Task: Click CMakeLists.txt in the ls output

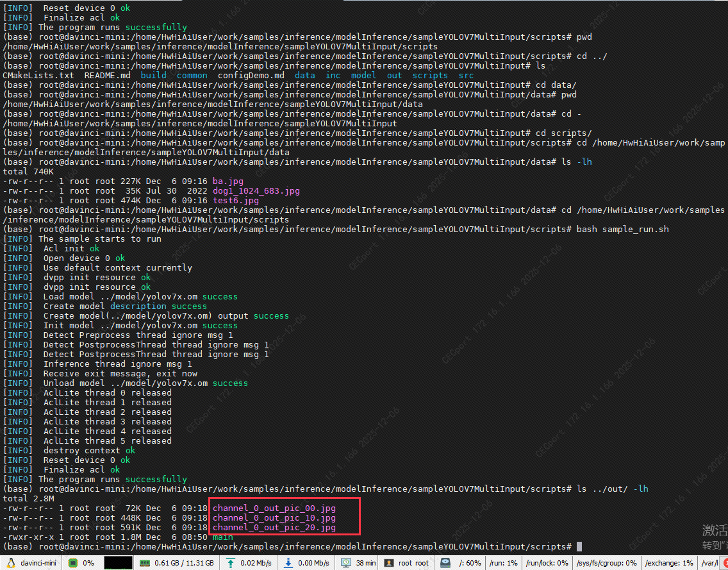Action: pos(38,76)
